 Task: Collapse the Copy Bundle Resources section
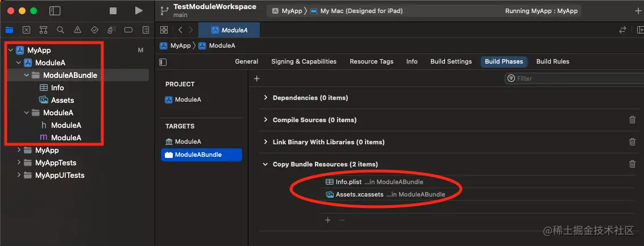[265, 164]
